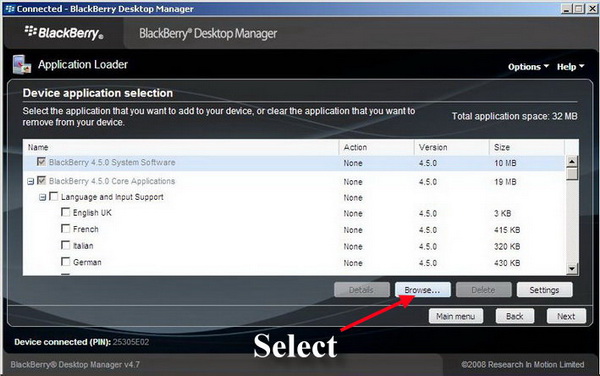Sort by the Action column header
Viewport: 600px width, 376px height.
tap(377, 147)
